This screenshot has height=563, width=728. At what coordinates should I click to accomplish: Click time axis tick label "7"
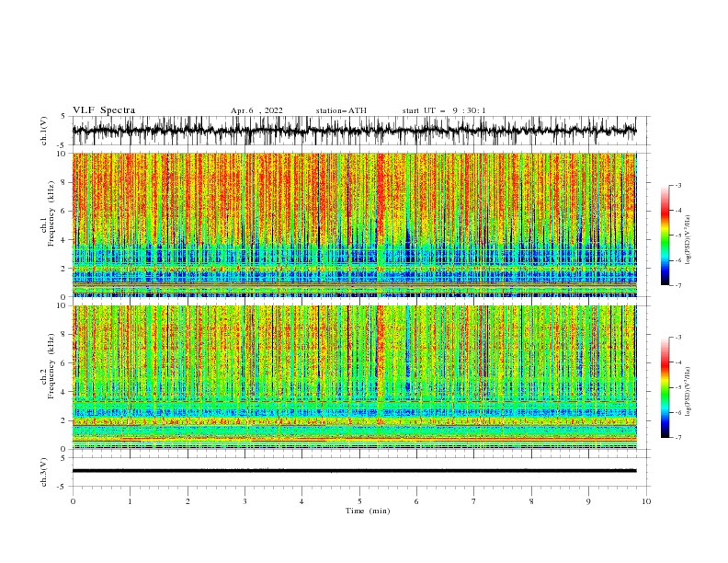coord(474,501)
